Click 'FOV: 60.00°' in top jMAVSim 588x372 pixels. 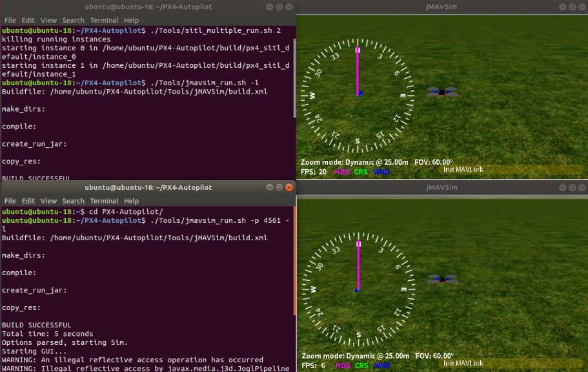[x=434, y=162]
